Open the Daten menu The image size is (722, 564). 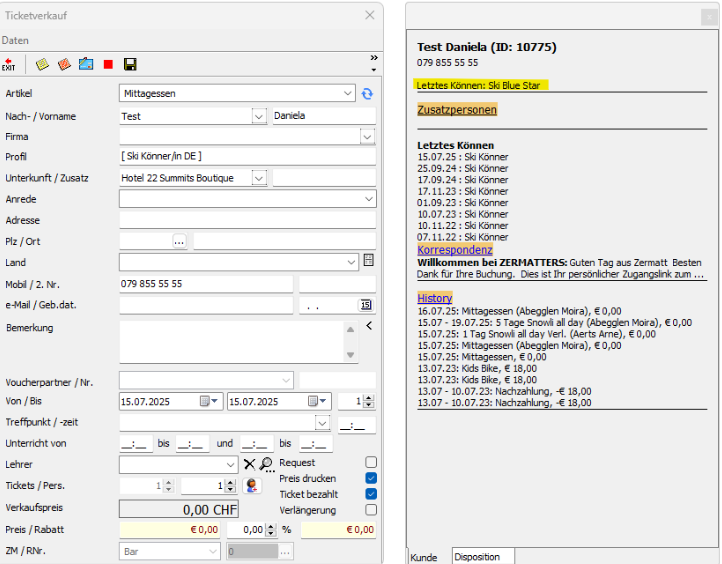15,40
